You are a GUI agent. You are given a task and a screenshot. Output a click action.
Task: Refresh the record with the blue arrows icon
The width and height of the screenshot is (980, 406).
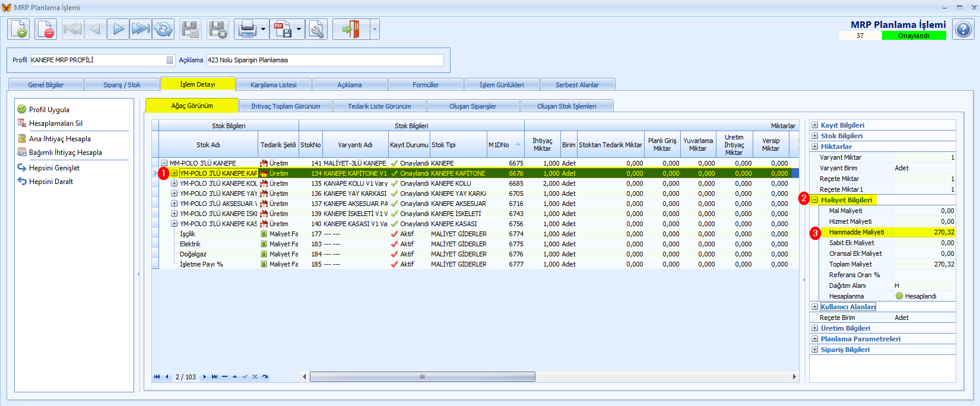point(163,28)
